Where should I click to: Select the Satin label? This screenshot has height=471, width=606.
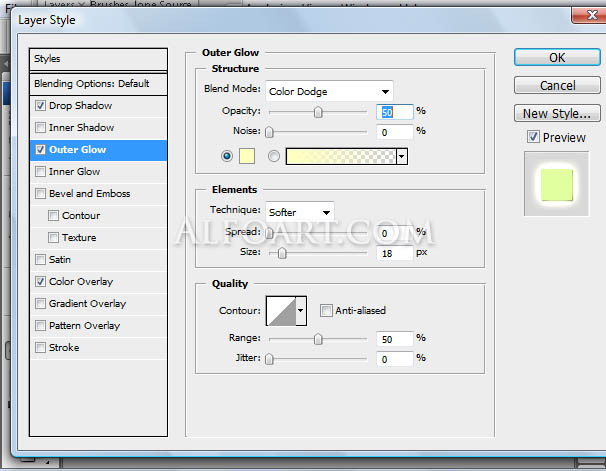click(x=60, y=260)
